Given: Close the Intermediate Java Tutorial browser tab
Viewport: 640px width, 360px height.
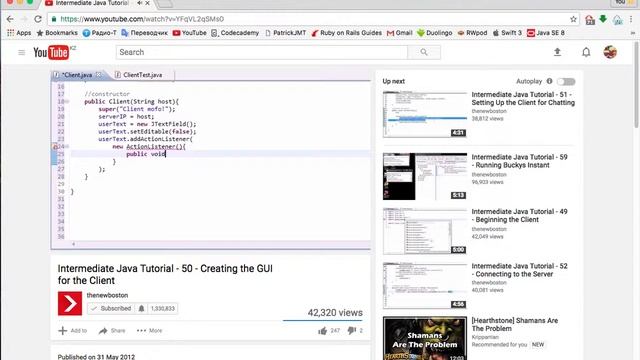Looking at the screenshot, I should (x=147, y=3).
